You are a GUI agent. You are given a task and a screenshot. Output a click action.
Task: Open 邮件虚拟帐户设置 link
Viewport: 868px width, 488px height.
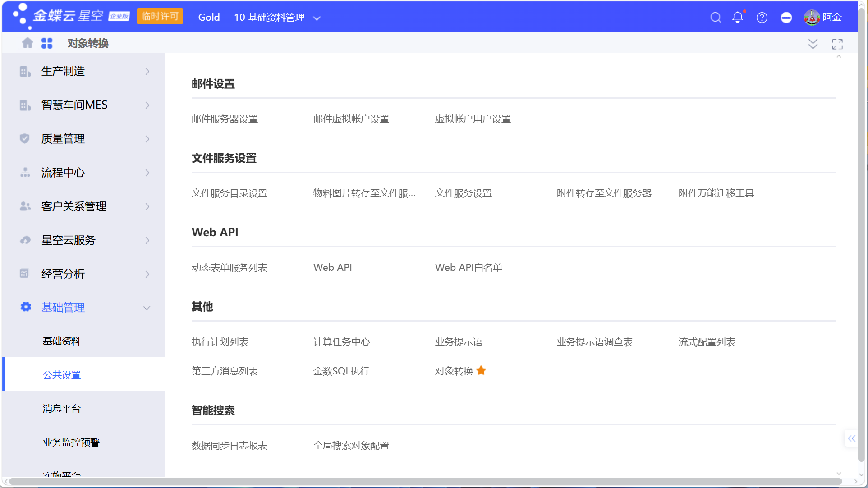click(351, 119)
